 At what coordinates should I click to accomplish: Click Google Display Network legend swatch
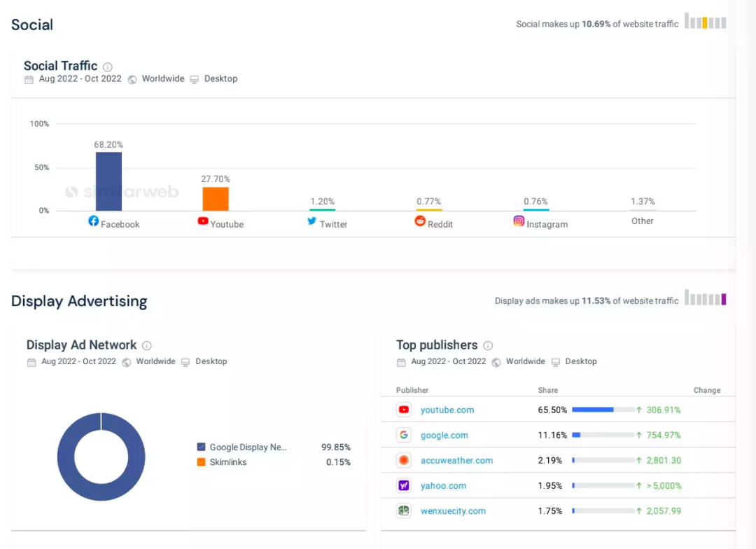tap(202, 447)
